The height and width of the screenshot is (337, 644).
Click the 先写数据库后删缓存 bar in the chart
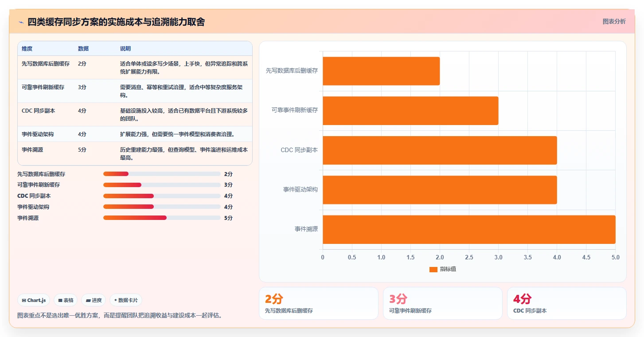381,71
